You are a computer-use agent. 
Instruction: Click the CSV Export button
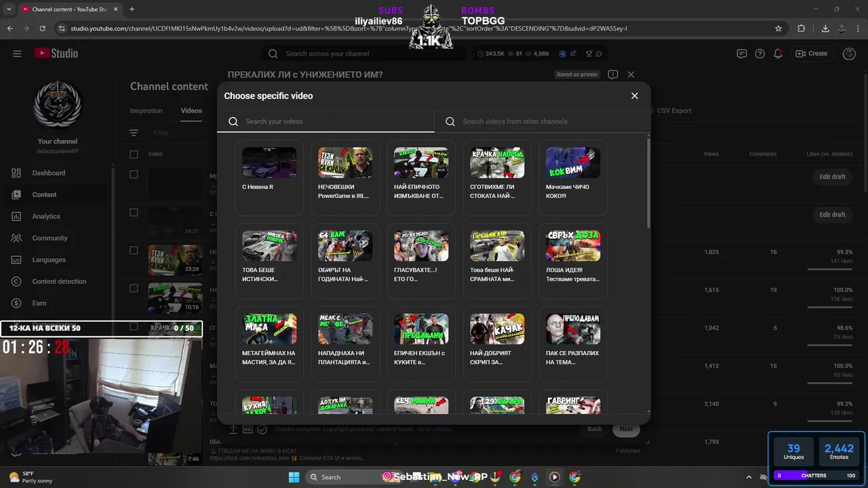674,110
